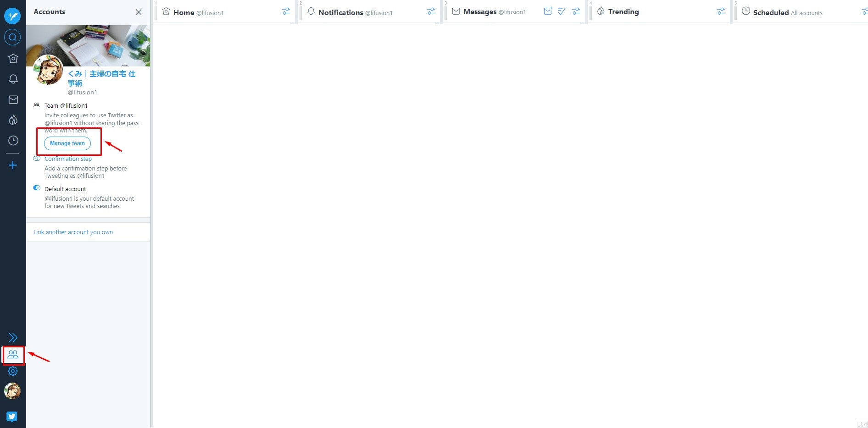Click the Scheduled column header title
The width and height of the screenshot is (868, 428).
coord(771,12)
